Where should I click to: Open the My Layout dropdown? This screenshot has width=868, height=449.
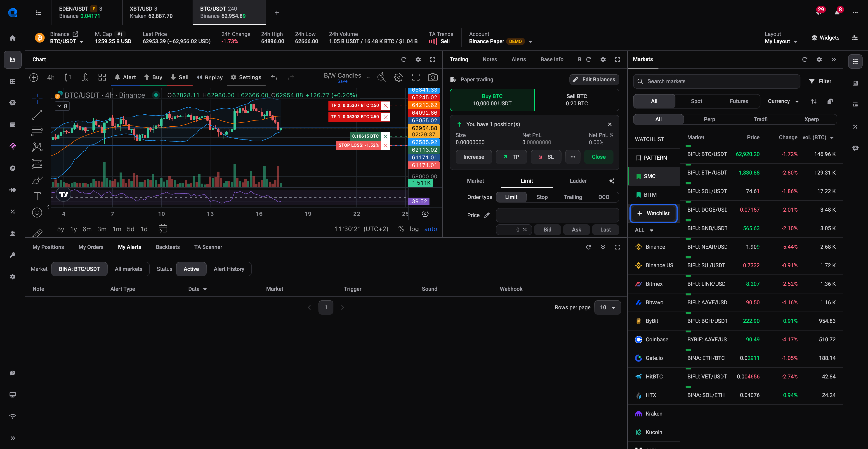tap(781, 41)
